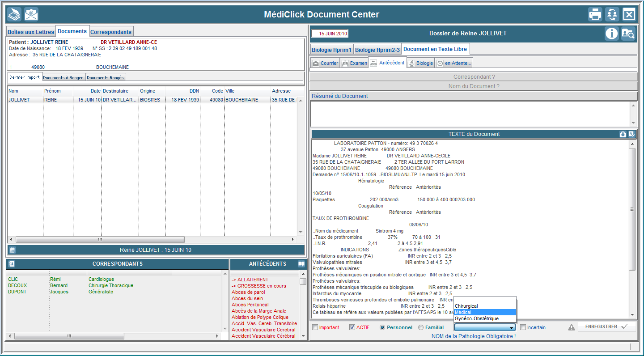Screen dimensions: 644x356
Task: Open the Correspondants tab
Action: pos(111,32)
